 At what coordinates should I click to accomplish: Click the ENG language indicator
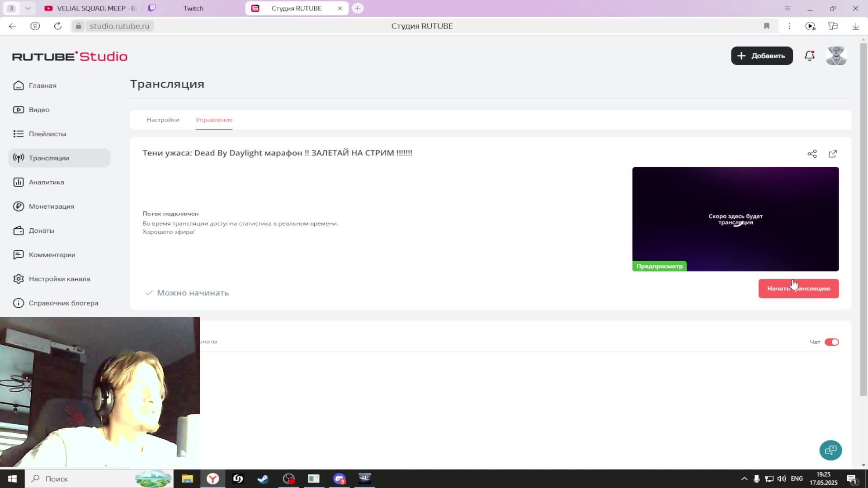[797, 479]
